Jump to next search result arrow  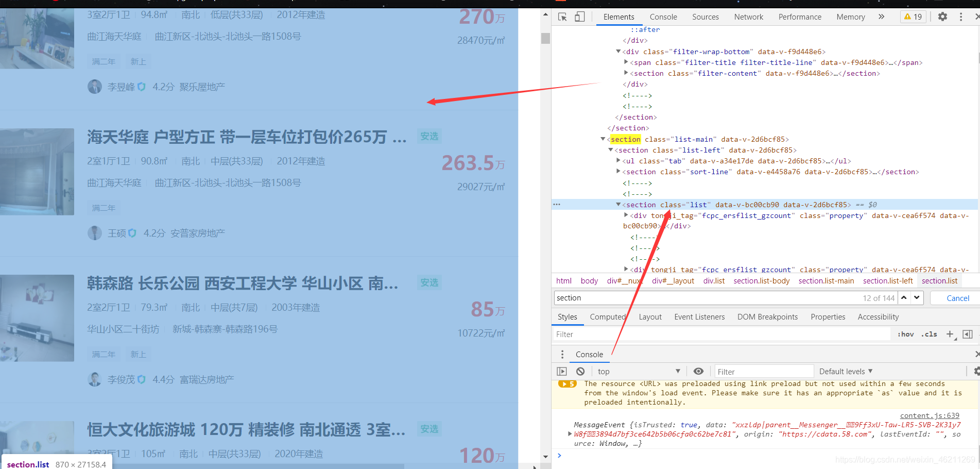click(x=917, y=298)
